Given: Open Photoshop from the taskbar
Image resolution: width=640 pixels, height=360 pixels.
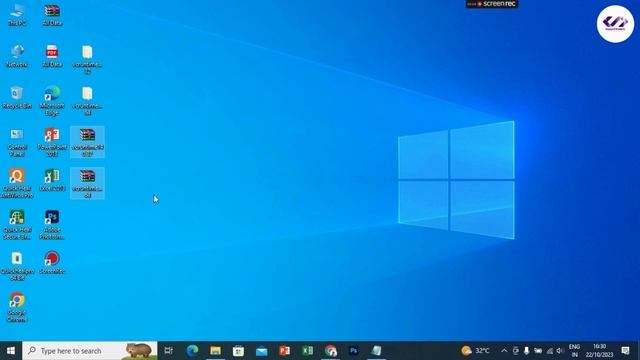Looking at the screenshot, I should (x=353, y=351).
